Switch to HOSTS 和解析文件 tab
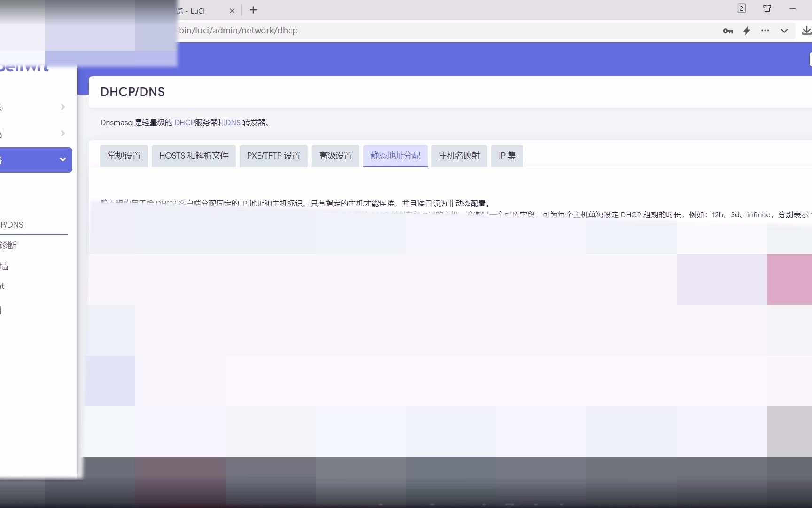Image resolution: width=812 pixels, height=508 pixels. tap(194, 156)
